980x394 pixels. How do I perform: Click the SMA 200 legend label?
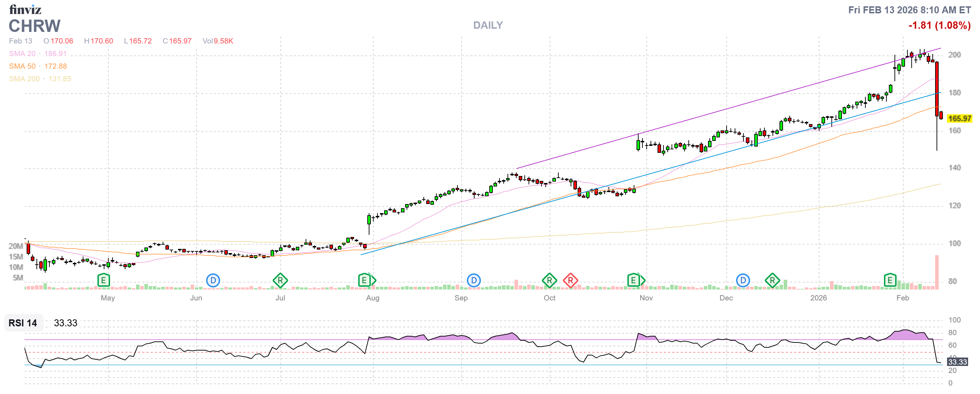click(24, 79)
